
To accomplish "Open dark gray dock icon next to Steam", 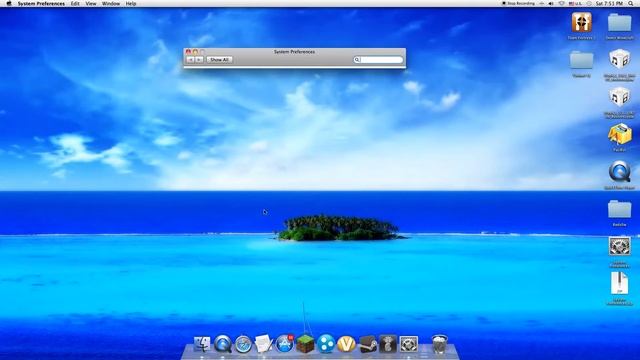I will [x=388, y=344].
